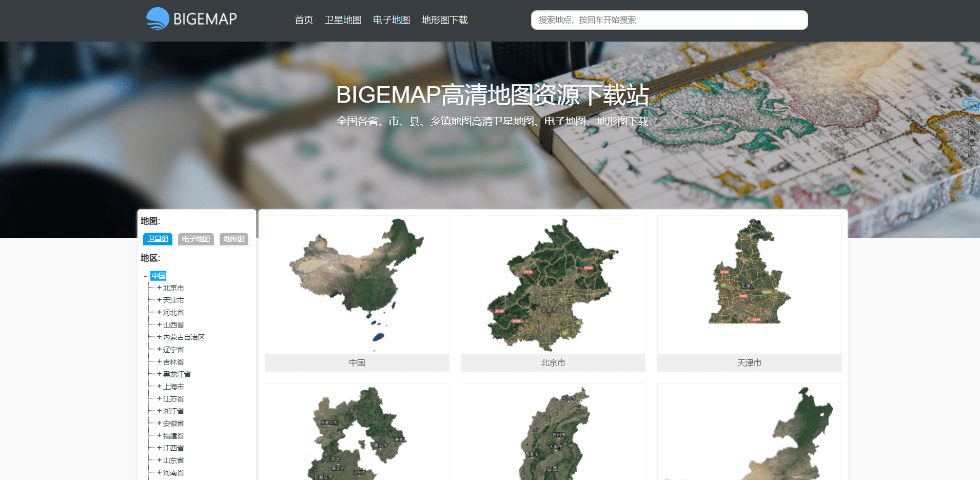Switch to the 地形图 map type tab

coord(234,239)
